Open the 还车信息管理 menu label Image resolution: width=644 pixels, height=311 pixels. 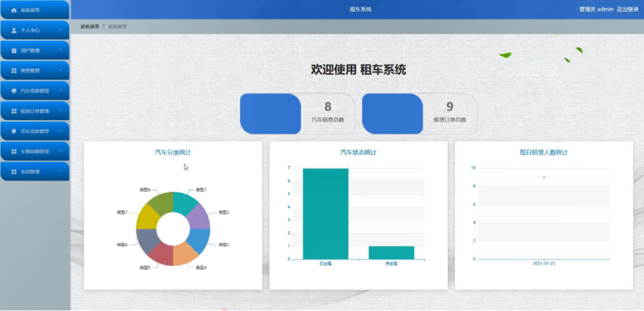[35, 131]
